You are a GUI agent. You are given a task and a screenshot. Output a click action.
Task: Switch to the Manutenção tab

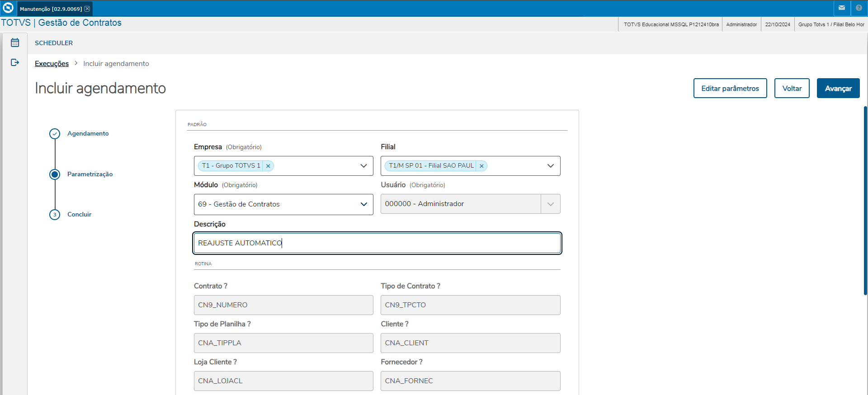(x=51, y=9)
